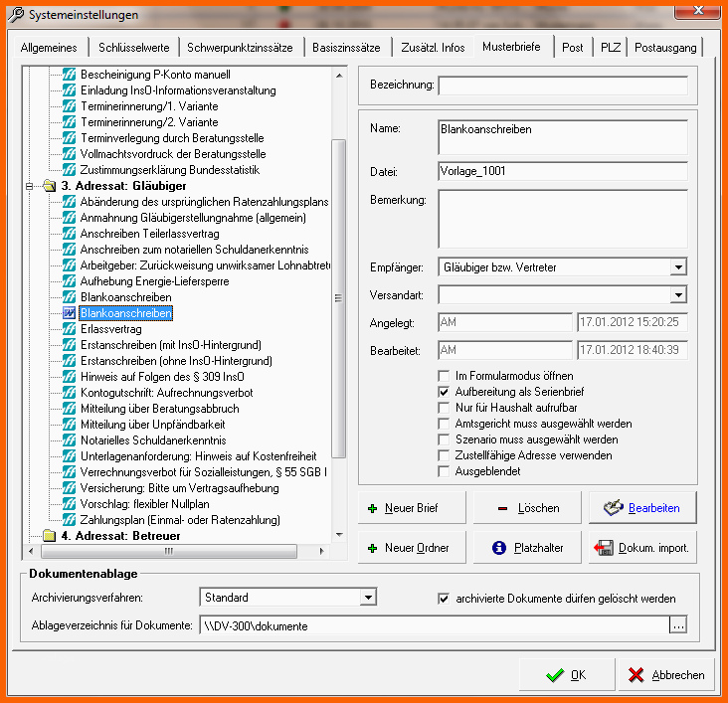Open Schlüsselwerte tab
The height and width of the screenshot is (703, 728).
pyautogui.click(x=133, y=48)
